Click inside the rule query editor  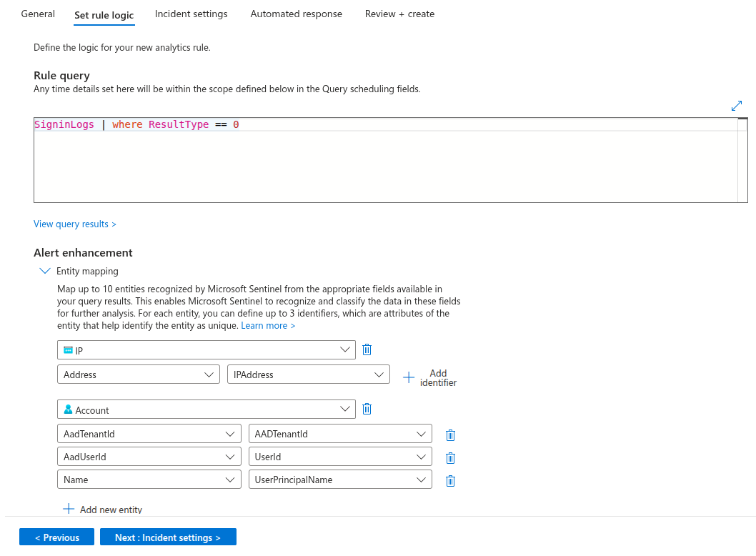[286, 157]
